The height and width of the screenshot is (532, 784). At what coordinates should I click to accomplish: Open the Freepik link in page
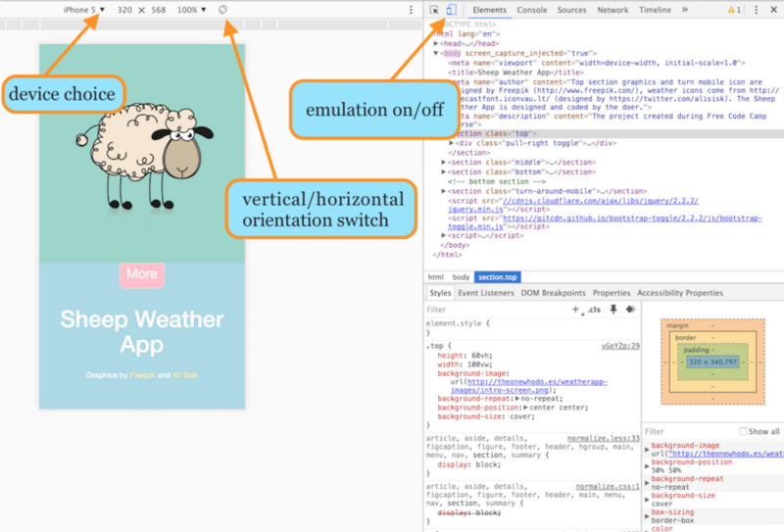click(x=142, y=375)
